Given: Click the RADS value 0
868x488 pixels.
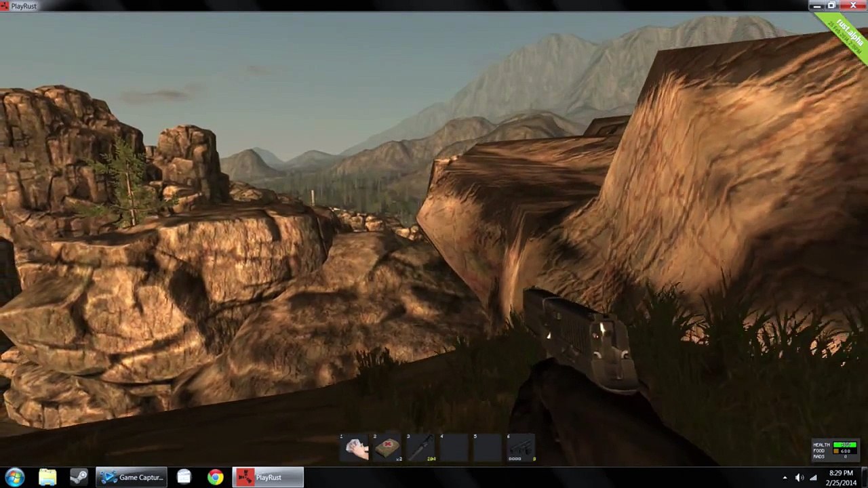Looking at the screenshot, I should (845, 457).
